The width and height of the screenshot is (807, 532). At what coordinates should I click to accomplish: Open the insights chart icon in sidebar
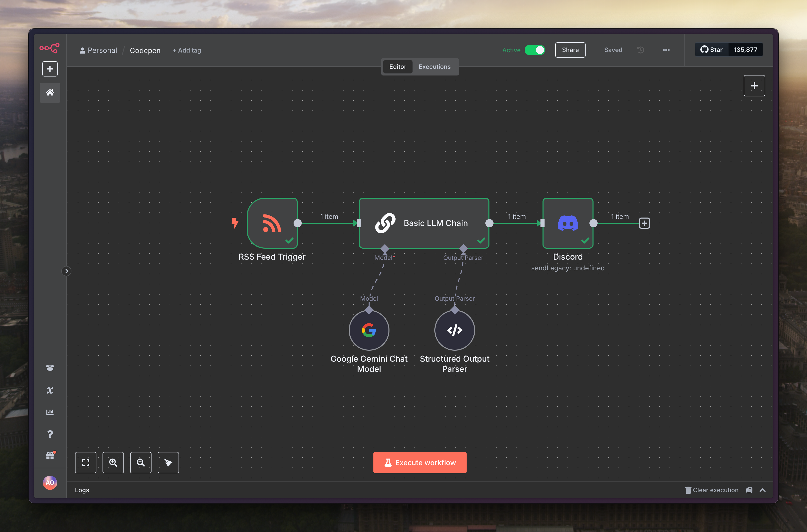(x=50, y=412)
